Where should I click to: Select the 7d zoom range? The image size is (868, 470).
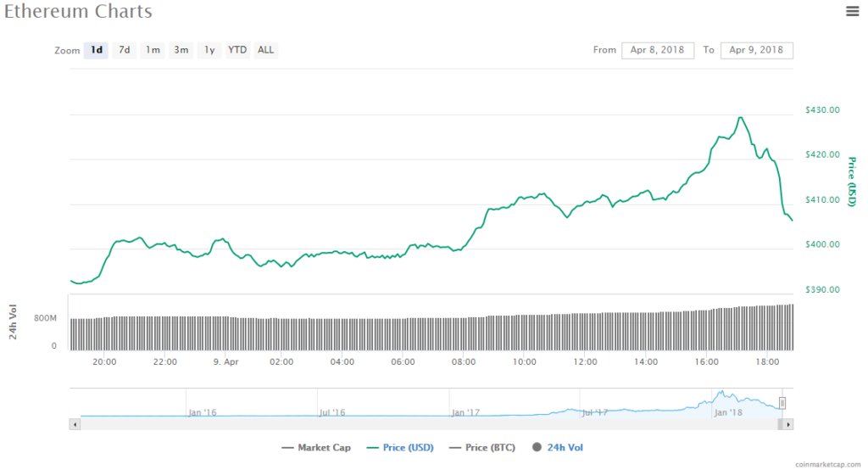pyautogui.click(x=124, y=50)
